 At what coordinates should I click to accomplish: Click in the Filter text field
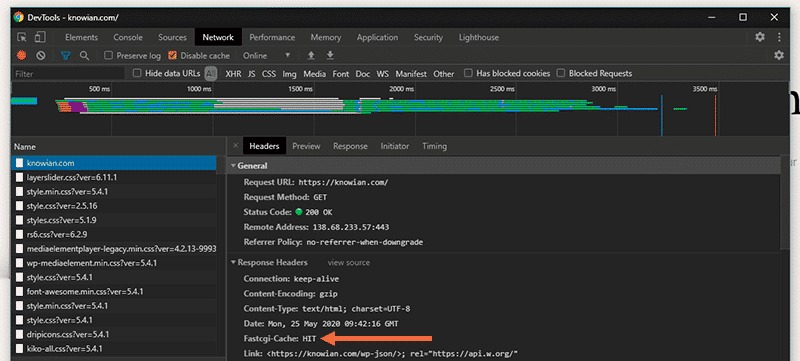(x=68, y=74)
